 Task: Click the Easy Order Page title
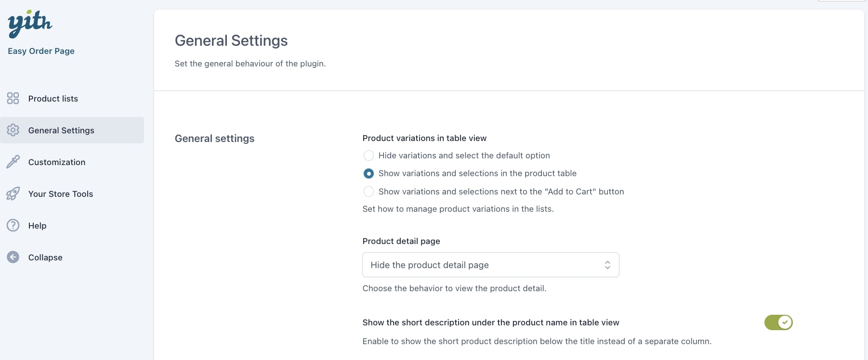click(x=41, y=51)
